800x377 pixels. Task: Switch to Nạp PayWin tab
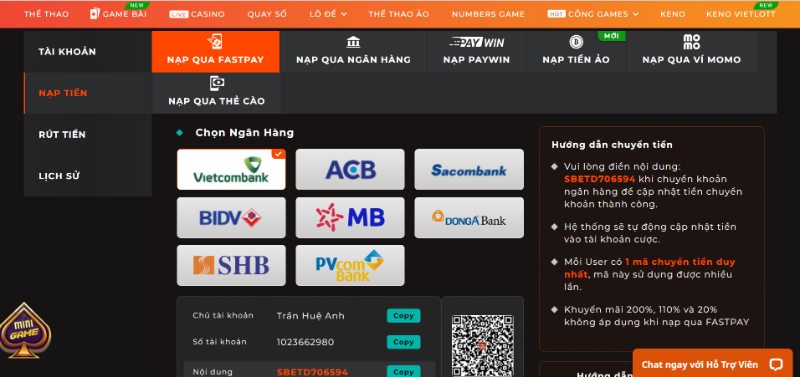click(x=476, y=52)
